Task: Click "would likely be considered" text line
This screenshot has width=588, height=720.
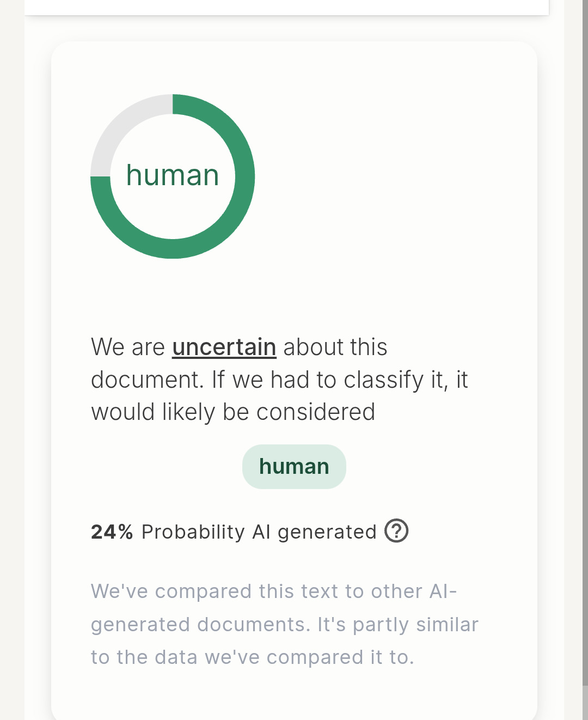Action: 233,412
